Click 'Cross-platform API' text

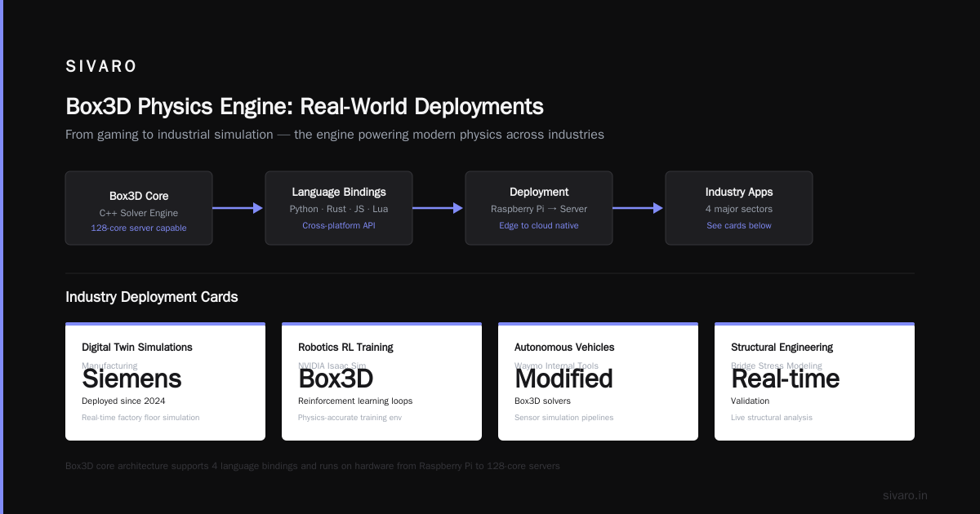[x=339, y=225]
